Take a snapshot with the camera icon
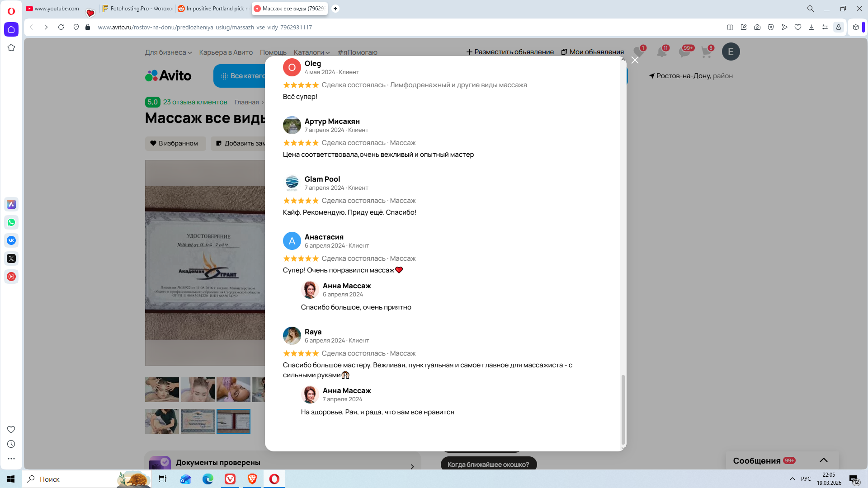This screenshot has height=488, width=868. point(757,27)
